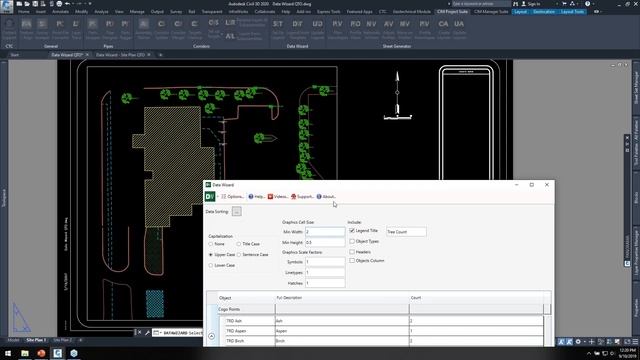The image size is (640, 360).
Task: Click the DT icon in Data Wizard ribbon panel
Action: 298,24
